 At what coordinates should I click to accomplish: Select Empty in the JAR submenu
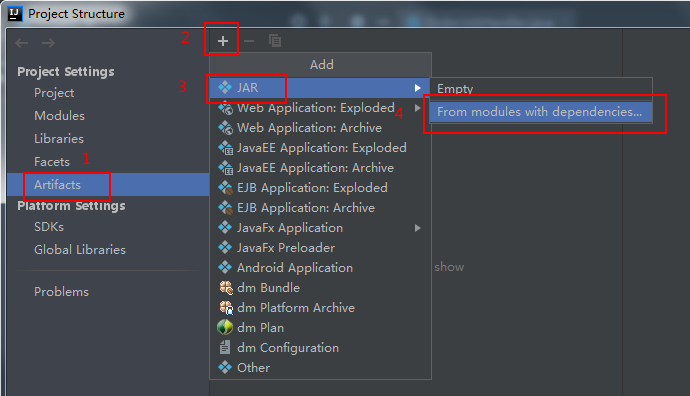[x=541, y=89]
